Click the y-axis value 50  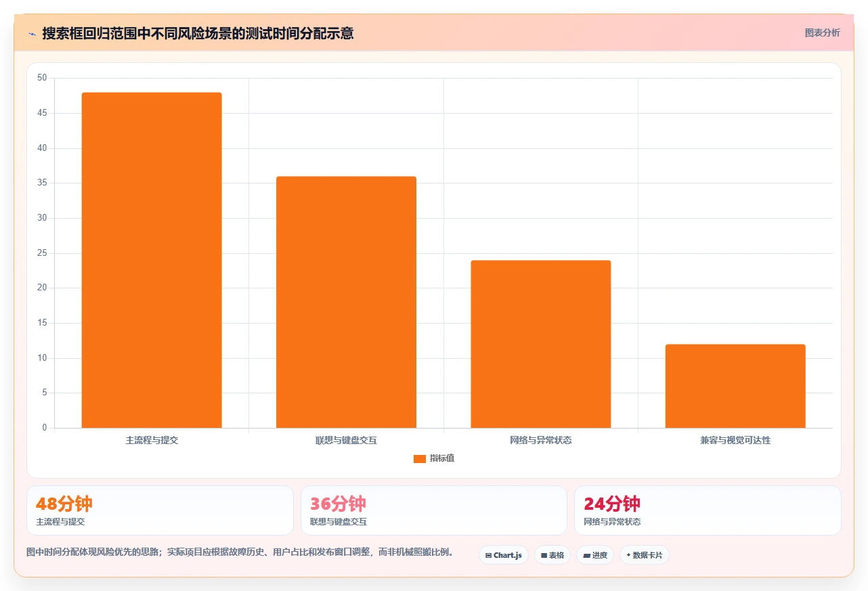pyautogui.click(x=42, y=78)
